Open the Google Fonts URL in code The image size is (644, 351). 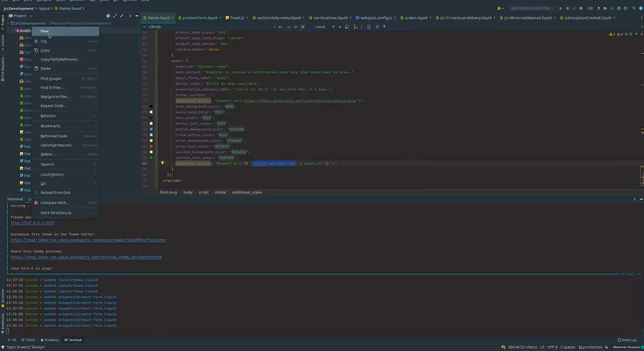pyautogui.click(x=300, y=101)
